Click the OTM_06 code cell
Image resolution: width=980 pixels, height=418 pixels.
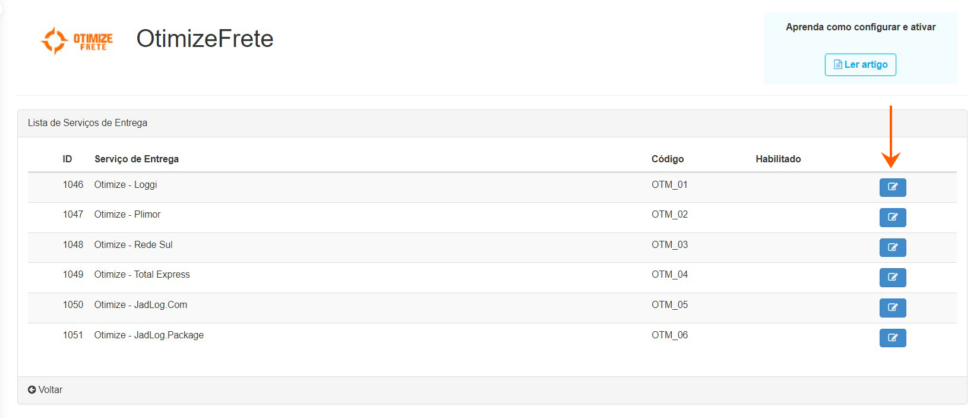tap(669, 335)
